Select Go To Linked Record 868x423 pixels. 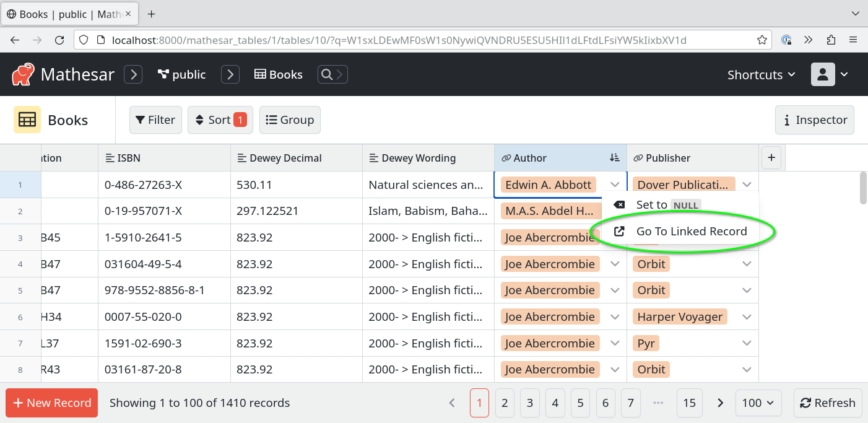[691, 231]
